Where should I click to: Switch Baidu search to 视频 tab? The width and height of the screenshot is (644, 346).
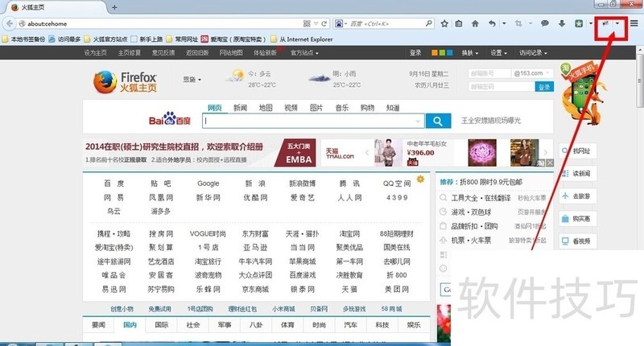[x=291, y=108]
